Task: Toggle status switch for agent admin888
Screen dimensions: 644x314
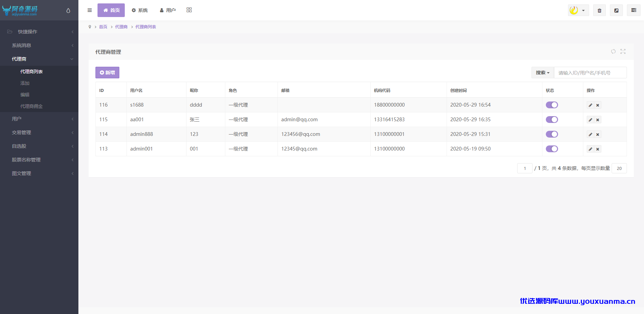Action: point(552,134)
